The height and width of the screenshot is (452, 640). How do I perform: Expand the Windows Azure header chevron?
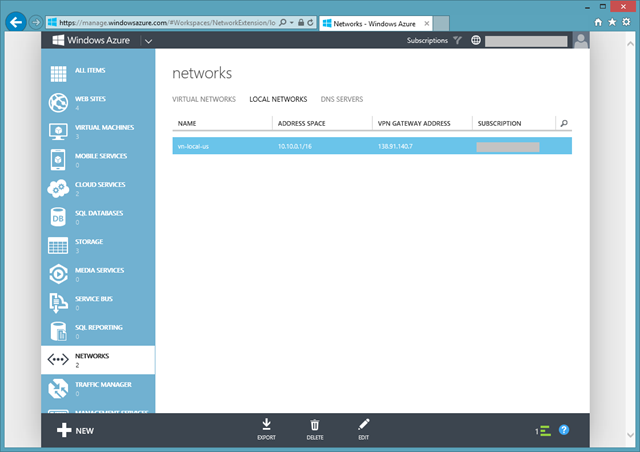point(149,41)
